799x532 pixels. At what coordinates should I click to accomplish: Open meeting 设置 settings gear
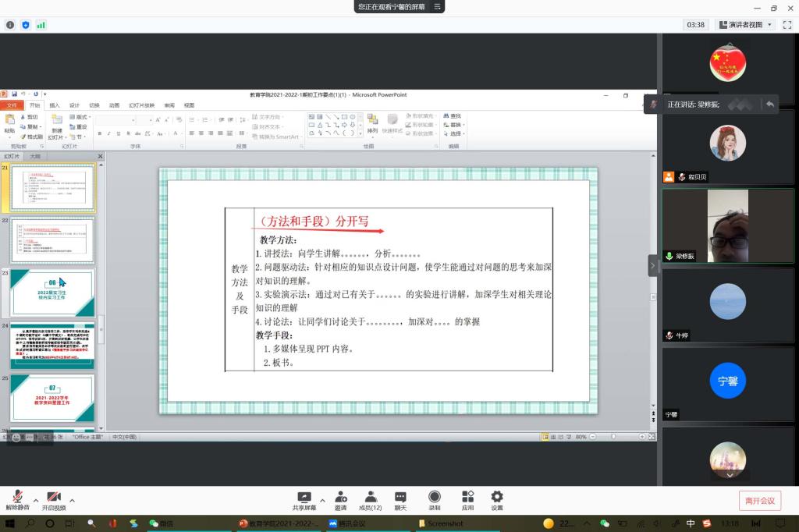497,500
